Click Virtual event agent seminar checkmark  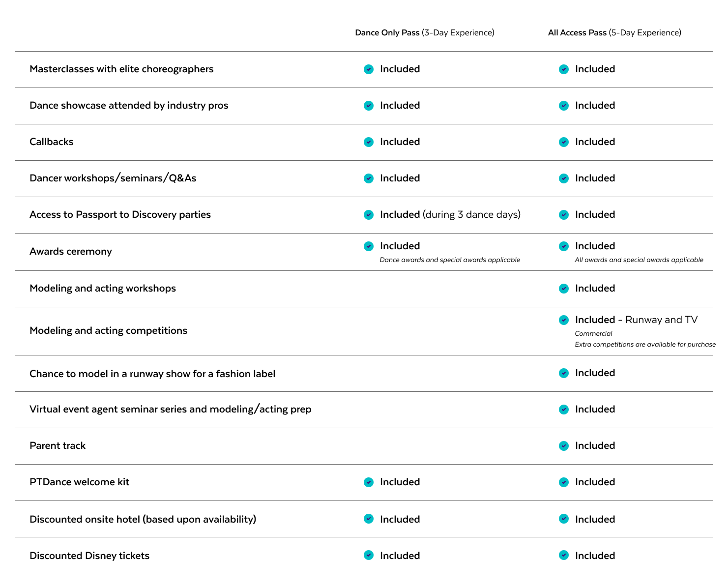click(x=564, y=410)
